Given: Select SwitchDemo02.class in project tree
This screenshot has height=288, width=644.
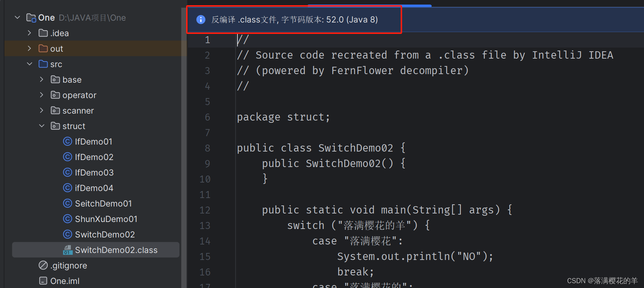Looking at the screenshot, I should tap(96, 250).
